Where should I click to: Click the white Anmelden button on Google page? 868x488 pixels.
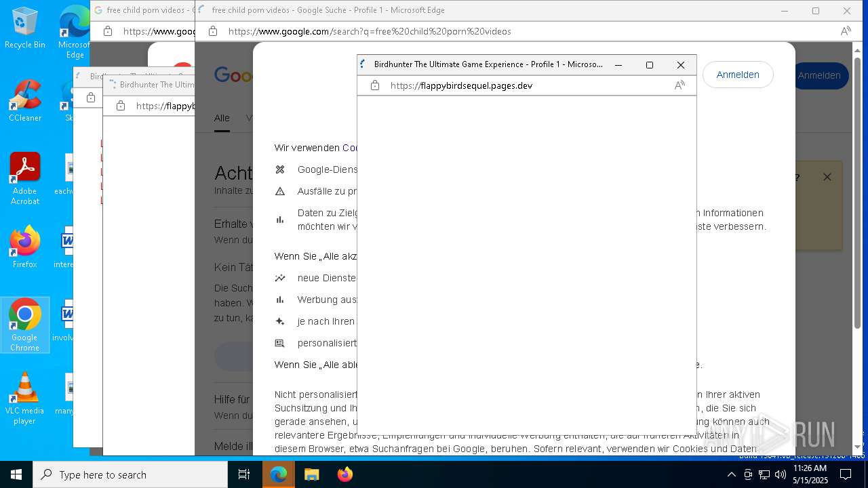click(738, 75)
